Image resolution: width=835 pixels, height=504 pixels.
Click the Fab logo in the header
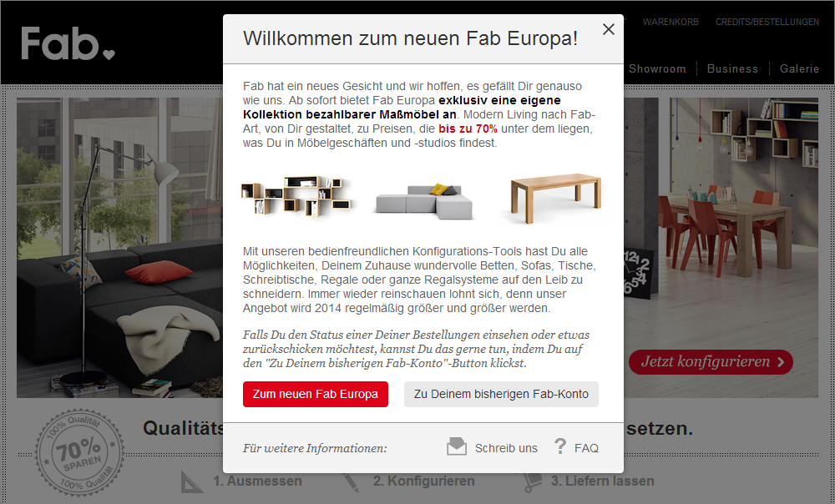pyautogui.click(x=68, y=43)
